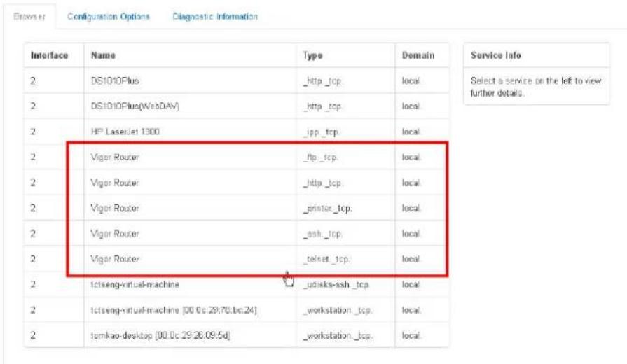627x364 pixels.
Task: Click the 'Select a service on the left' hint
Action: [536, 87]
